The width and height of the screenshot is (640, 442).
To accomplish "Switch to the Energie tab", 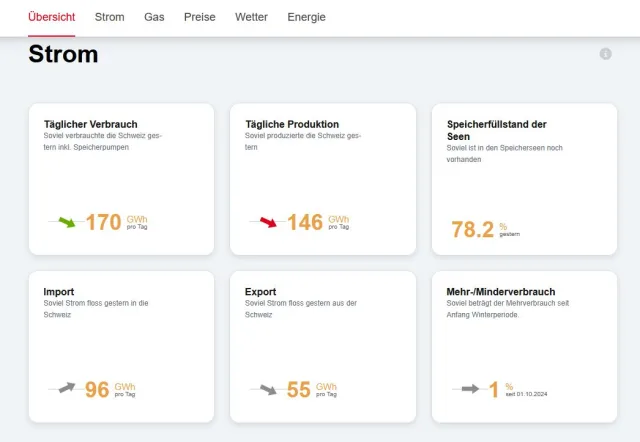I will tap(306, 17).
